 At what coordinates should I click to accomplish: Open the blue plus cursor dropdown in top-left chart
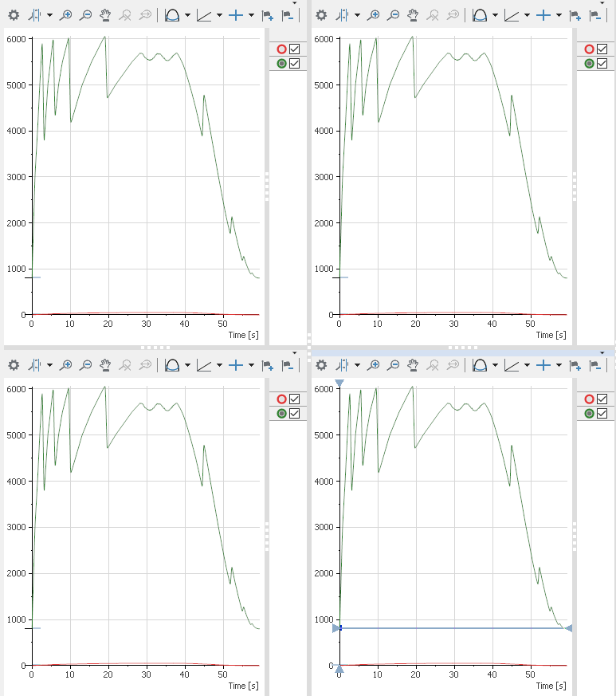[251, 14]
